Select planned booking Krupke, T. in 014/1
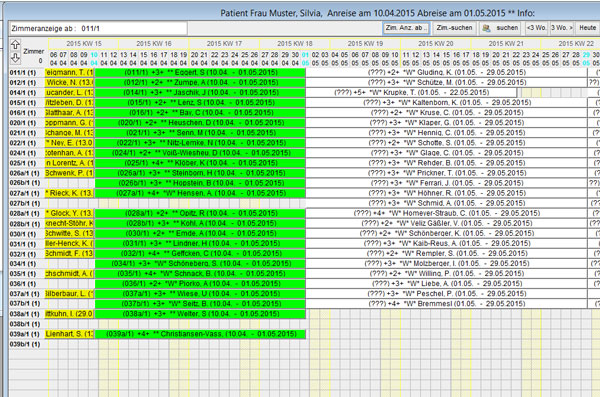 click(411, 93)
